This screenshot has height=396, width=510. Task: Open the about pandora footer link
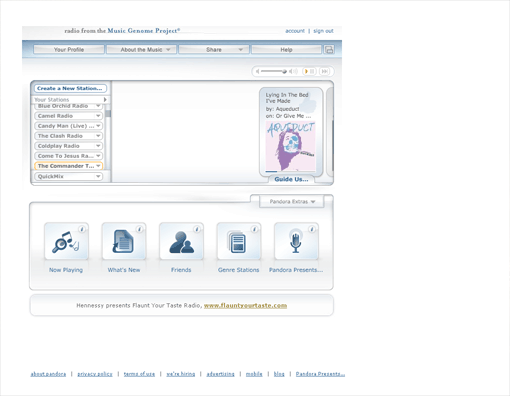tap(48, 374)
